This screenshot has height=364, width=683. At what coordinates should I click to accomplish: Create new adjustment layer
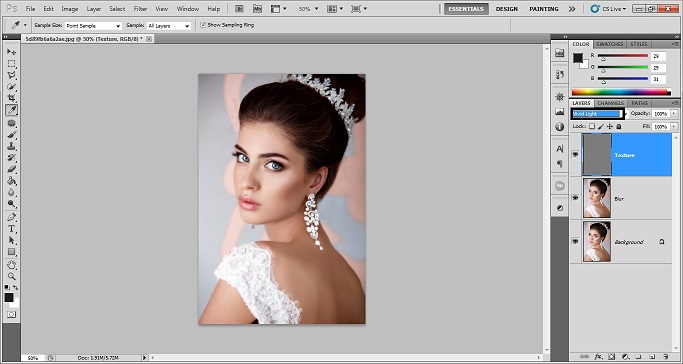pyautogui.click(x=625, y=357)
